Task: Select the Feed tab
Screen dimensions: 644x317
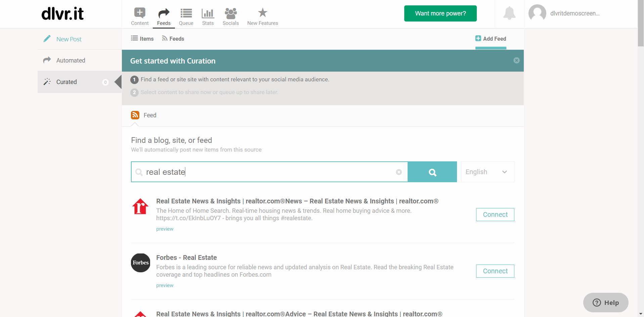Action: pos(144,115)
